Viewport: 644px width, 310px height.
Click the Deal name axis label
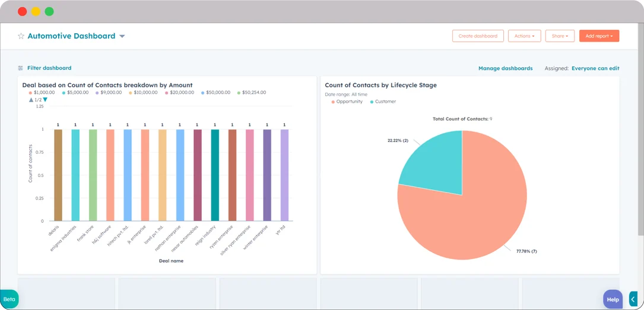172,261
